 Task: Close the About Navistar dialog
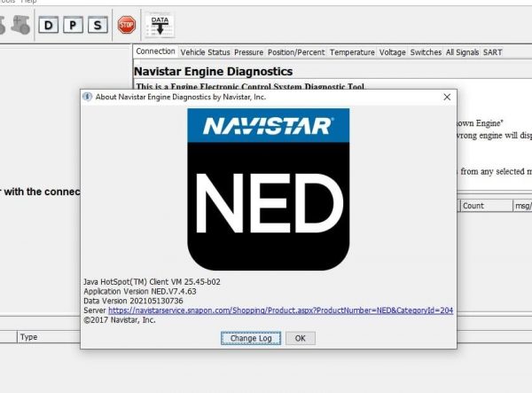pos(447,97)
